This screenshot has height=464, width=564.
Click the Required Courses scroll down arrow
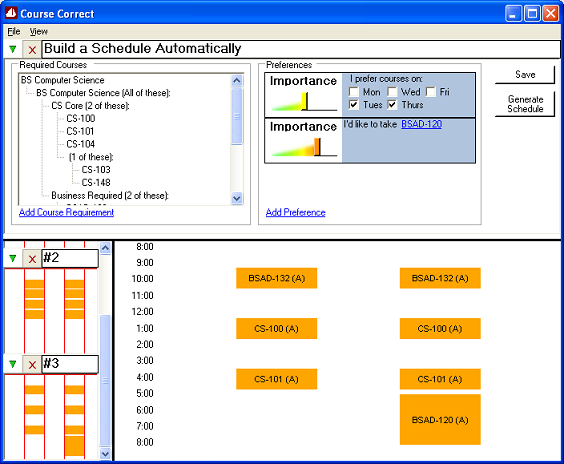click(x=237, y=198)
